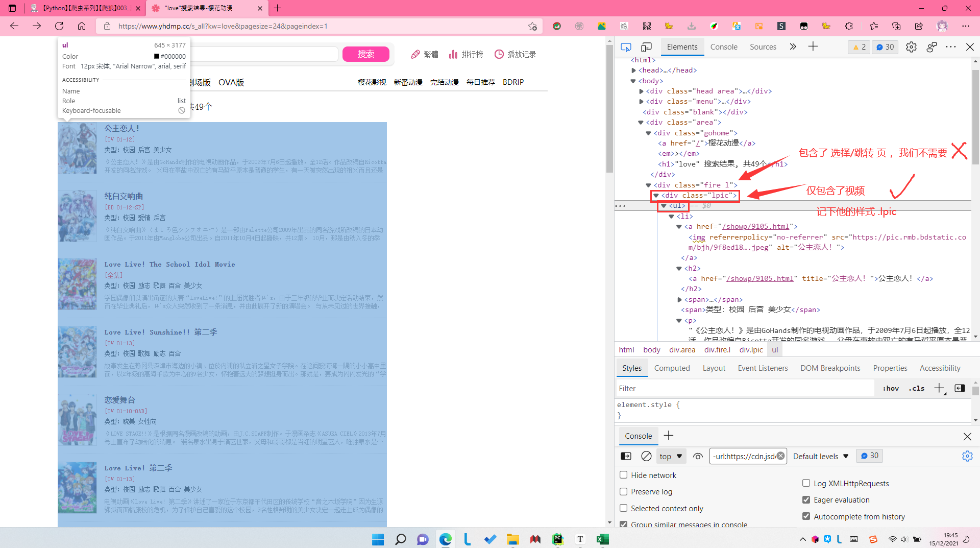The height and width of the screenshot is (548, 980).
Task: Toggle :hov element state button
Action: [891, 389]
